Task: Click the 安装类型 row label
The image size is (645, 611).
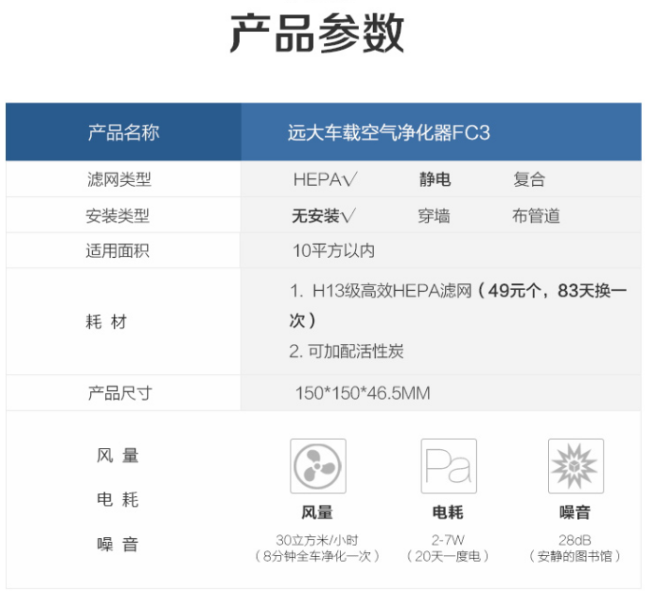Action: [x=117, y=216]
